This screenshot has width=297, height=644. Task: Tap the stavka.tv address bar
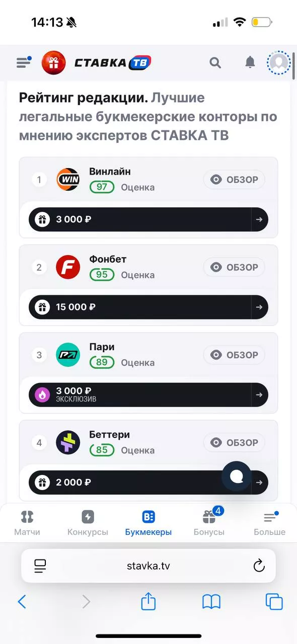[x=148, y=566]
